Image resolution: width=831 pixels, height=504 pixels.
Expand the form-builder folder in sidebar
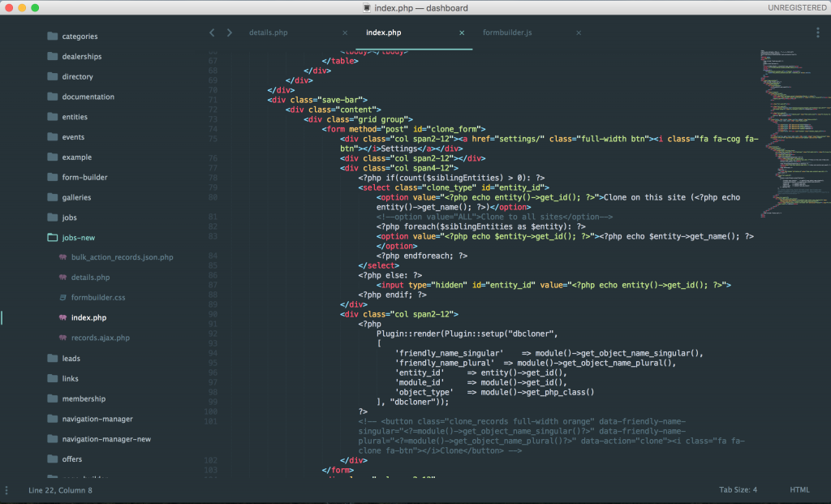84,178
